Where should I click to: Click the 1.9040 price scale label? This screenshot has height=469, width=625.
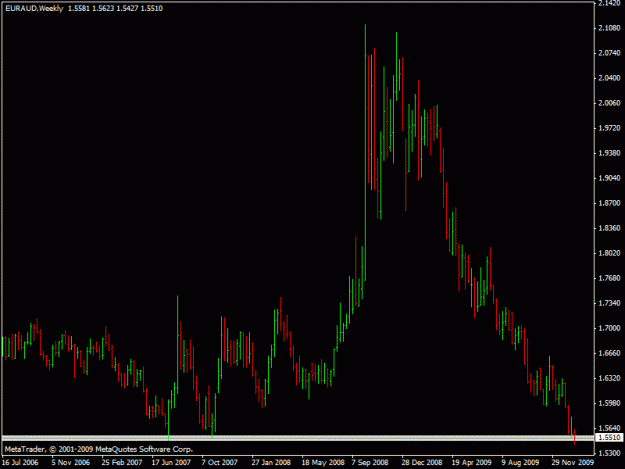609,178
